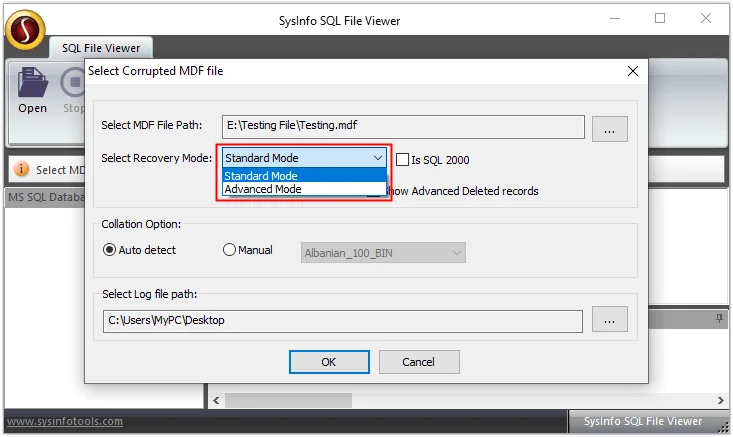
Task: Close the Select Corrupted MDF file dialog
Action: pyautogui.click(x=632, y=71)
